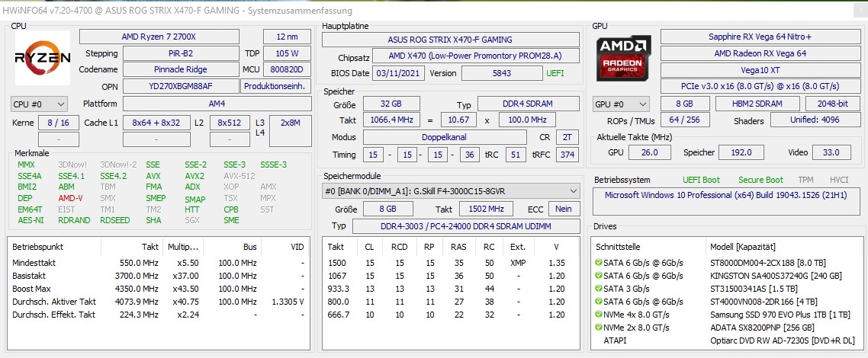
Task: Click the PCIe v3.0 x16 link field
Action: point(760,86)
